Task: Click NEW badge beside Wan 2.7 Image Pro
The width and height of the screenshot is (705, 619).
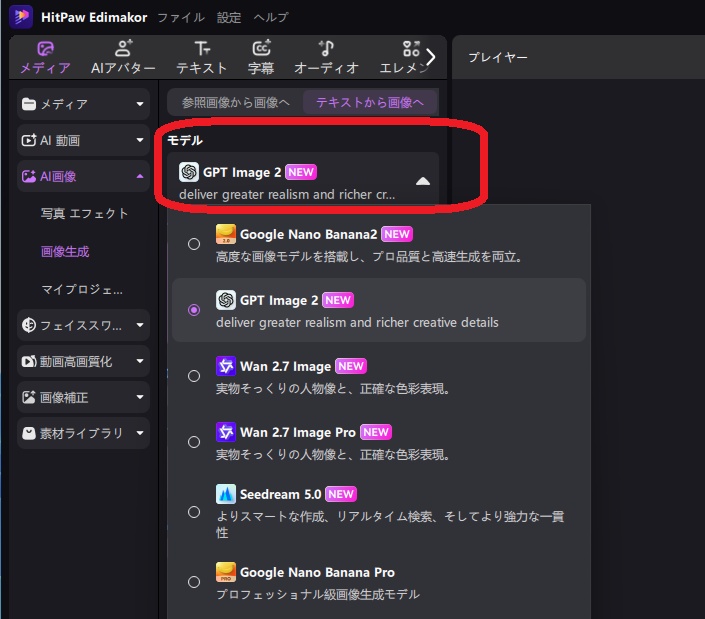Action: point(376,432)
